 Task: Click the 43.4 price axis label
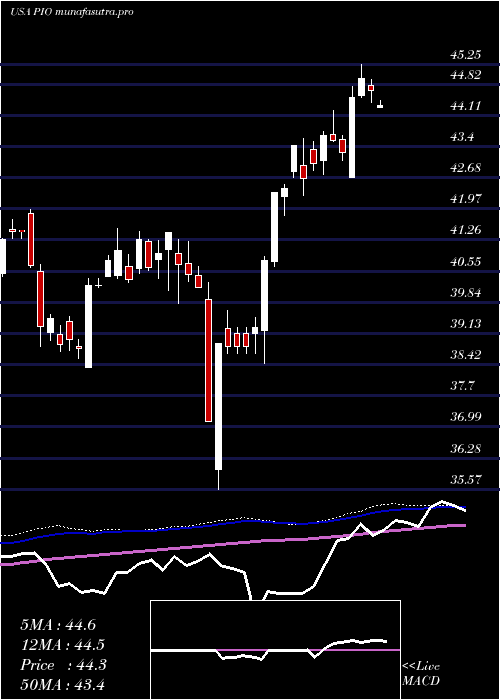(x=462, y=137)
